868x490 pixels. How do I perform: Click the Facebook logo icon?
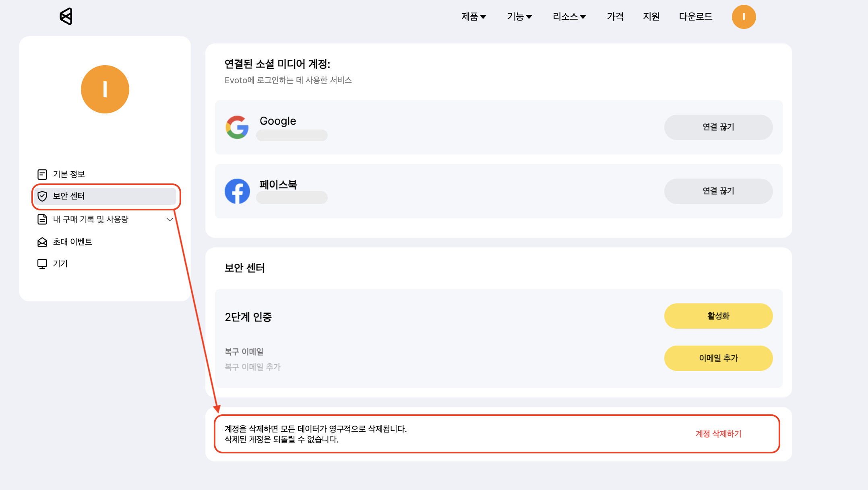[237, 191]
